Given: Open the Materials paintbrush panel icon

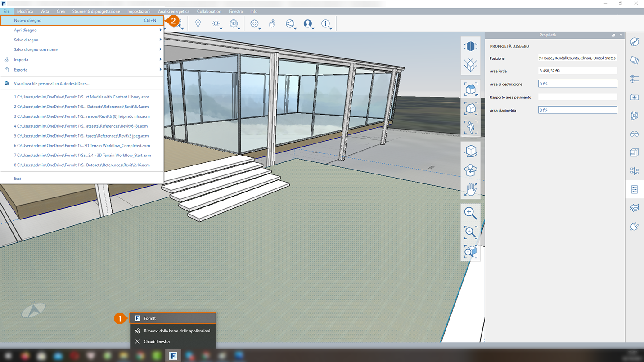Looking at the screenshot, I should point(635,42).
